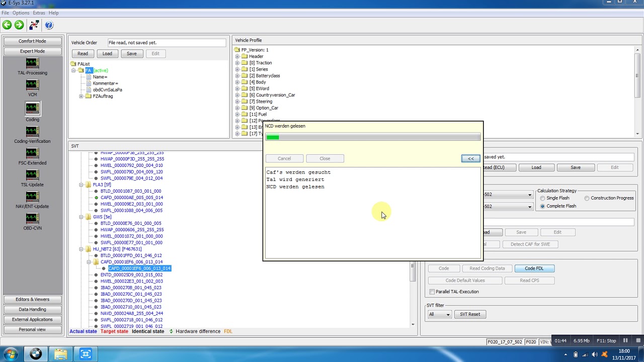Open the VCM module icon
This screenshot has width=644, height=362.
point(32,85)
